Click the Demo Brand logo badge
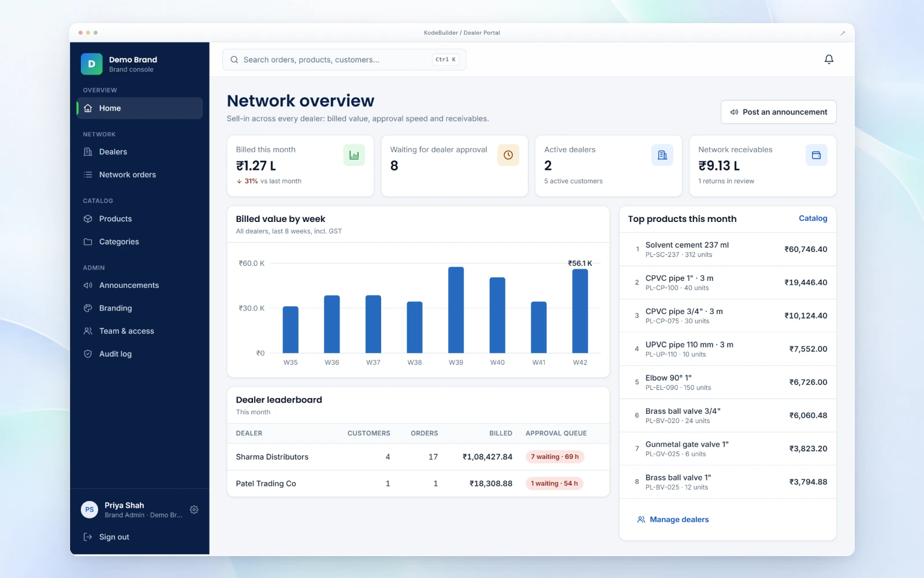Viewport: 924px width, 578px height. click(x=91, y=64)
